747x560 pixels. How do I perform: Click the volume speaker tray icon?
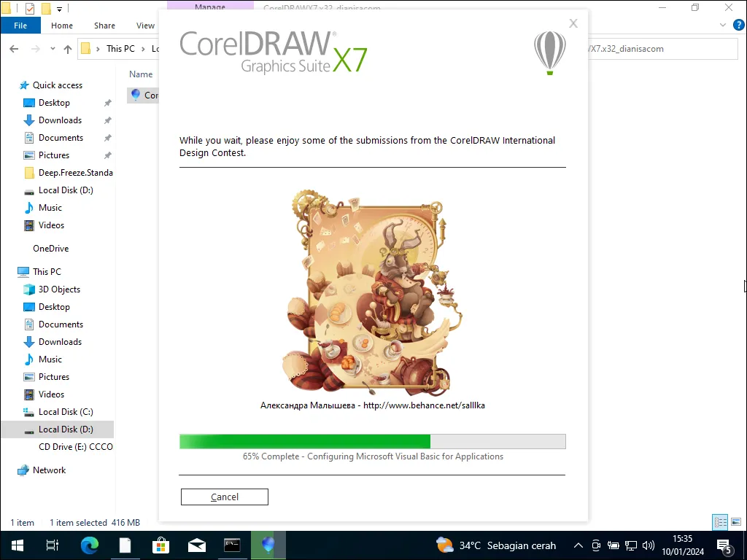[x=649, y=545]
